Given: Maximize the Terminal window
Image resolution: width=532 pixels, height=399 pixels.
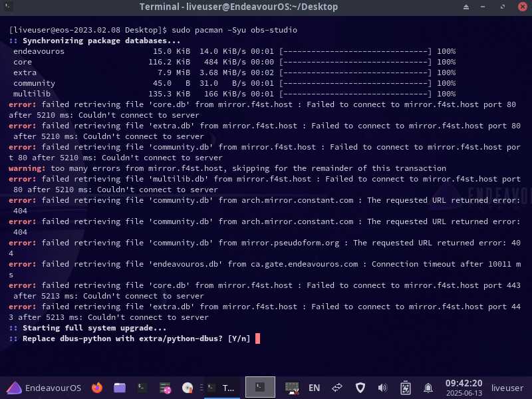Looking at the screenshot, I should tap(503, 7).
